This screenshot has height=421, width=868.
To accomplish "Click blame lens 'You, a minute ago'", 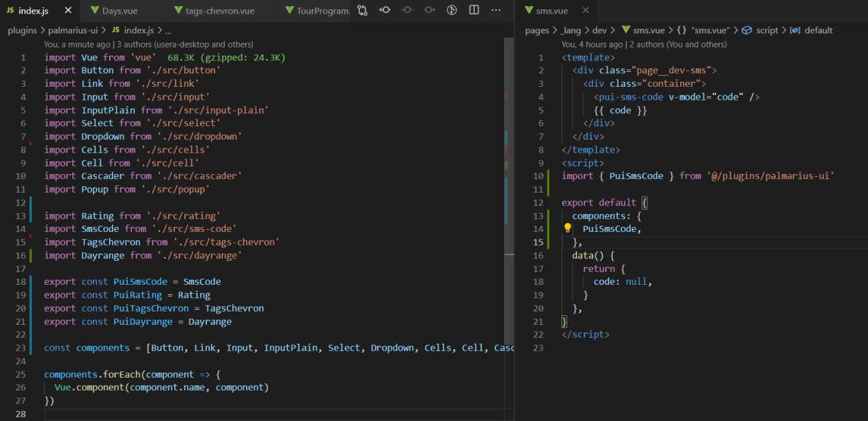I will point(77,44).
